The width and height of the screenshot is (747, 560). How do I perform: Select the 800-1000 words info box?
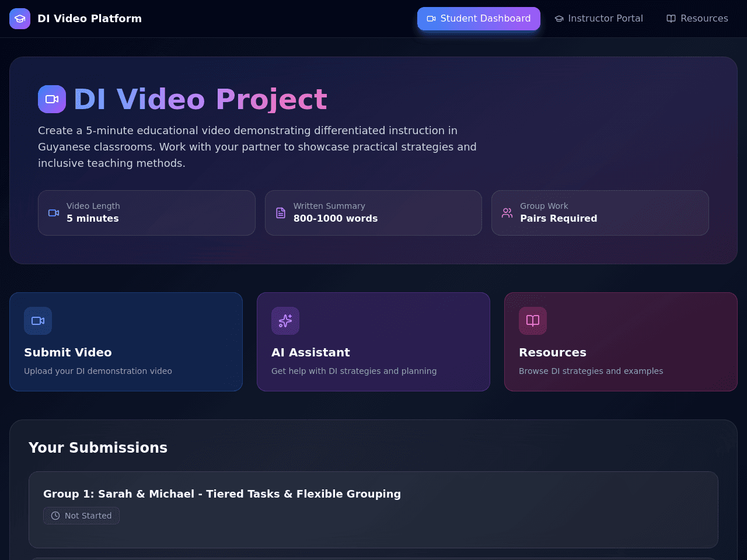[373, 213]
